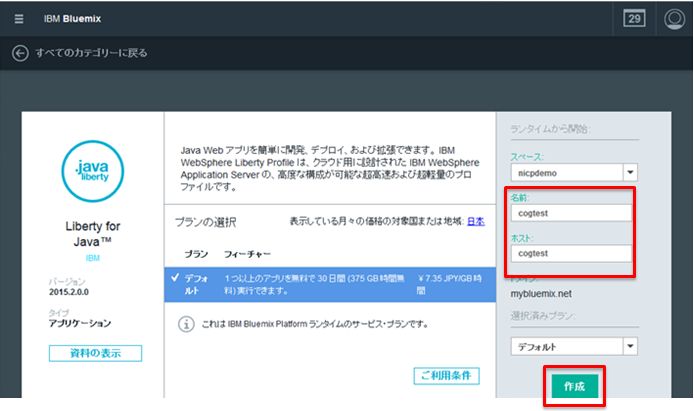Follow the 日本 region link

point(477,221)
